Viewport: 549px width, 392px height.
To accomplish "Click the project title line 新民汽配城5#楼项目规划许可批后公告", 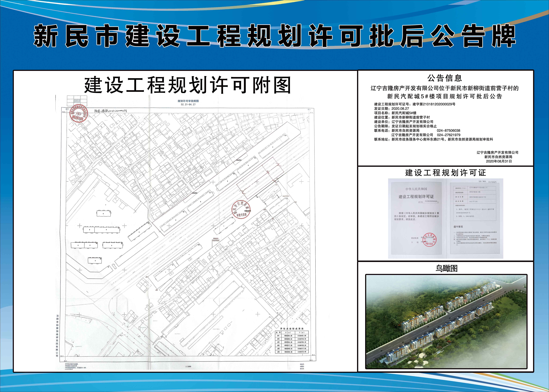I will click(x=445, y=96).
